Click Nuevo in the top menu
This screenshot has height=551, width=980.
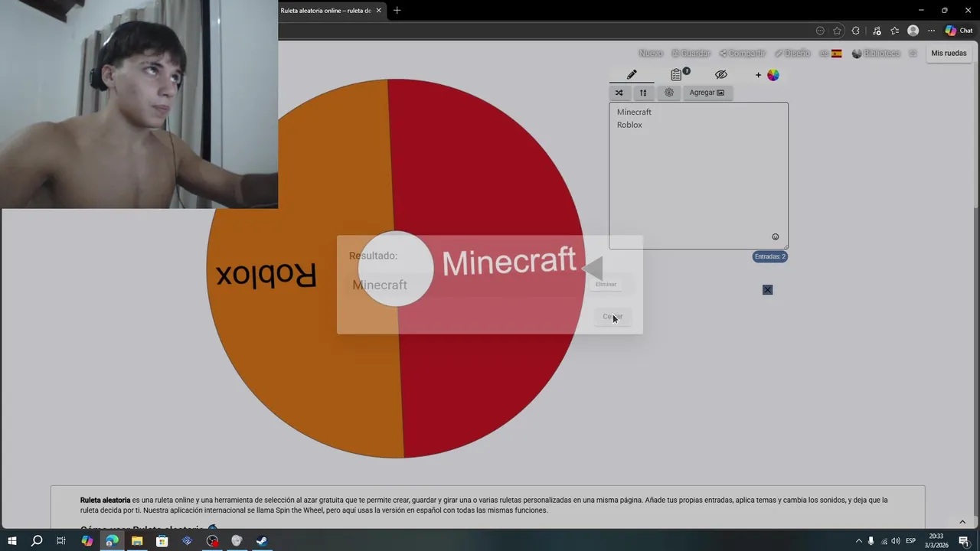click(x=650, y=54)
